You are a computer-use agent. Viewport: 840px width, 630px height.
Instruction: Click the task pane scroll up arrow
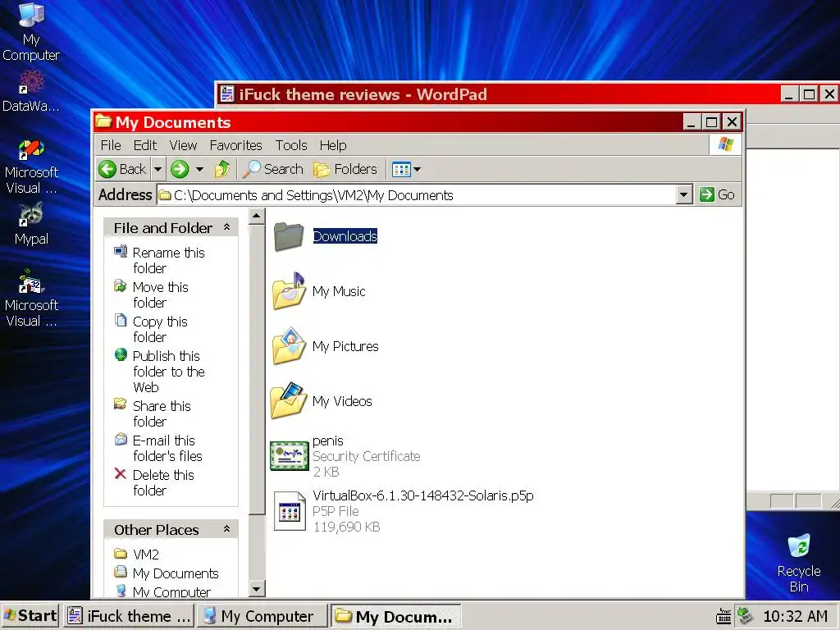257,216
